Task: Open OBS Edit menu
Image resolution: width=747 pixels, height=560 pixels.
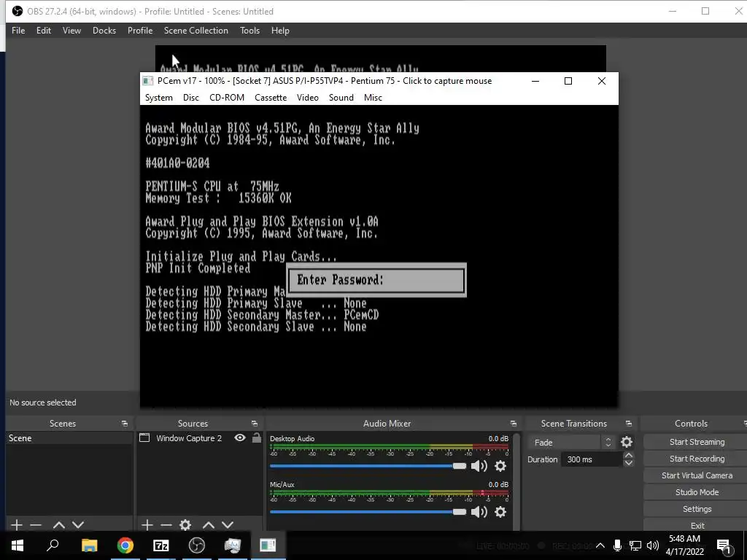Action: coord(43,31)
